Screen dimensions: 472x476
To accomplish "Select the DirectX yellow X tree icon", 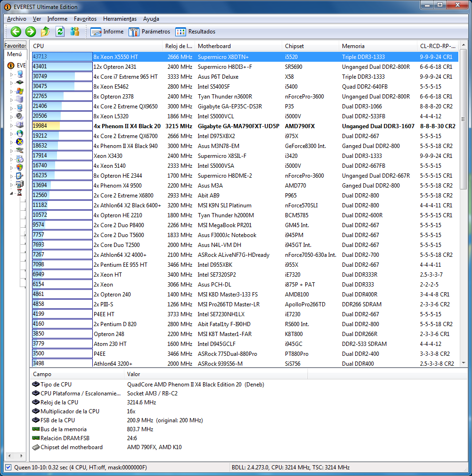I will [20, 142].
